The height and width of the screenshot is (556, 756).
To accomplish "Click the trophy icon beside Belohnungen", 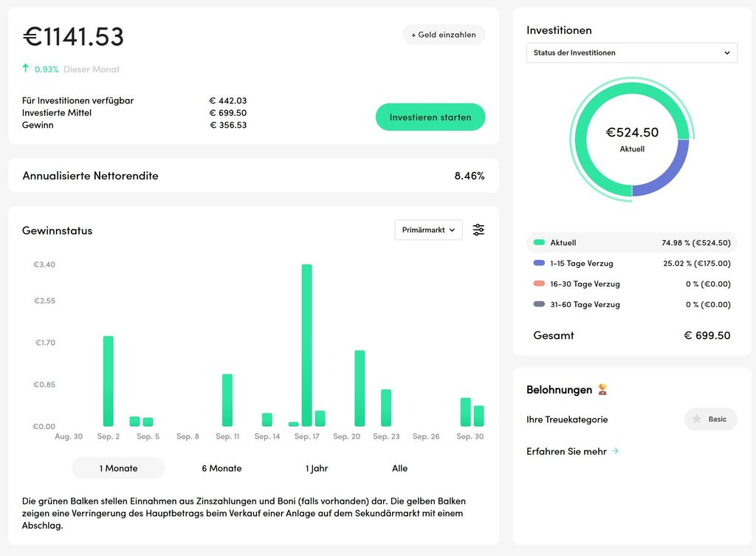I will 602,389.
